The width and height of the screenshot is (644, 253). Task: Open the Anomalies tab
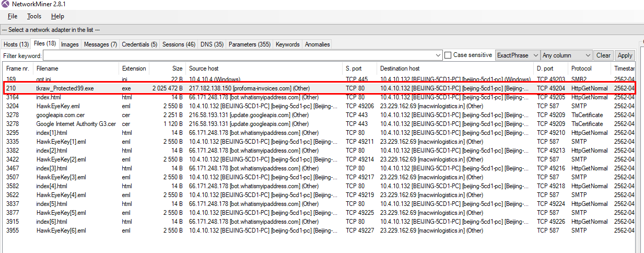(317, 44)
